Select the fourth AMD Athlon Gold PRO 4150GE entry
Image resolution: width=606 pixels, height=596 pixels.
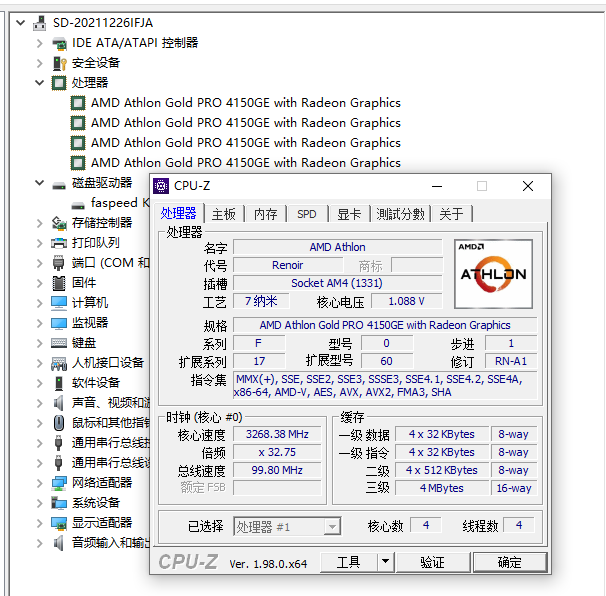246,163
